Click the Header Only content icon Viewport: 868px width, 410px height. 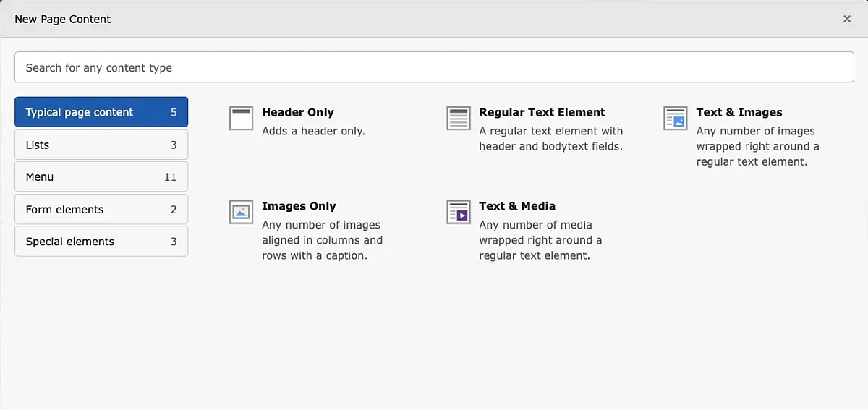(x=241, y=118)
